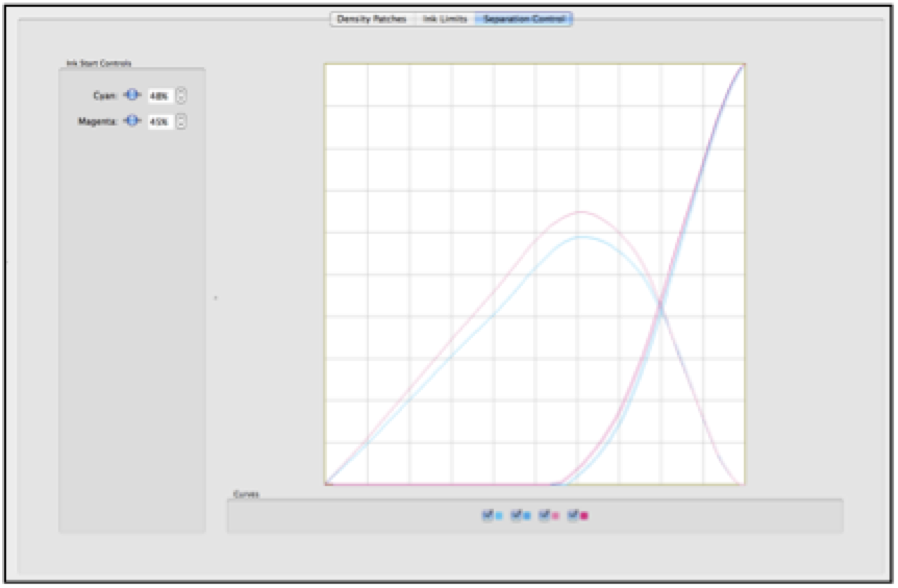This screenshot has width=898, height=588.
Task: Select the Cyan 48% input field
Action: pos(160,95)
